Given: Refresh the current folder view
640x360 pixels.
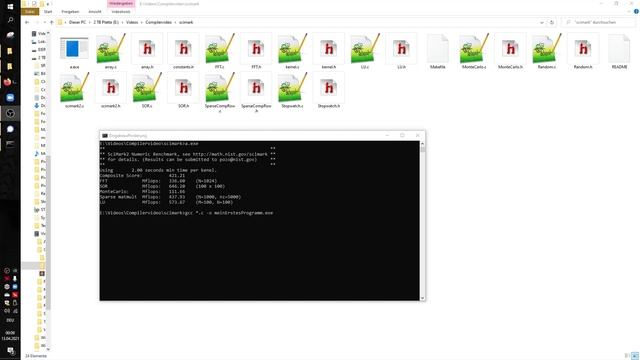Looking at the screenshot, I should [x=552, y=22].
